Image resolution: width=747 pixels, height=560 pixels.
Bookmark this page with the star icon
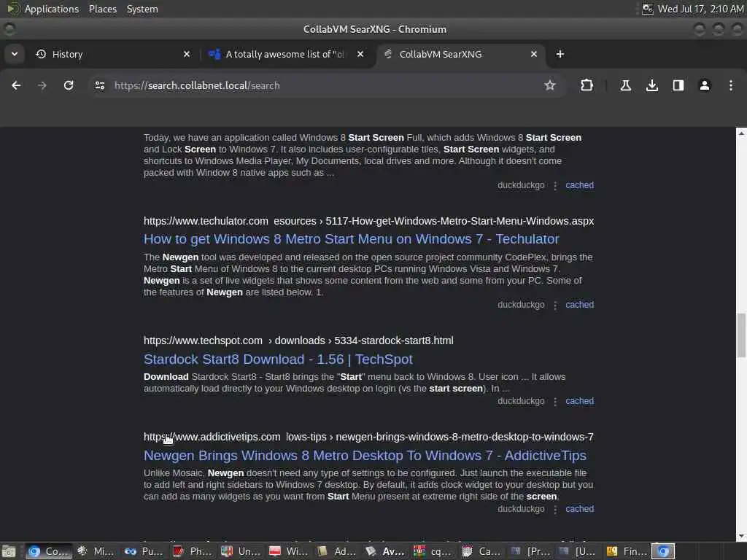(x=550, y=85)
